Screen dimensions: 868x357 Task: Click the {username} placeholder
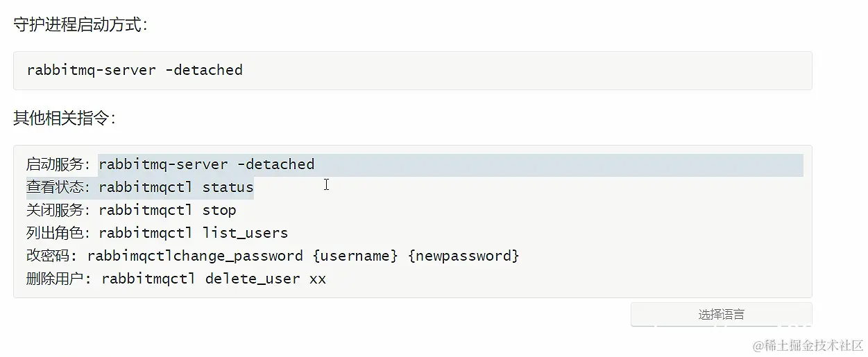click(355, 256)
